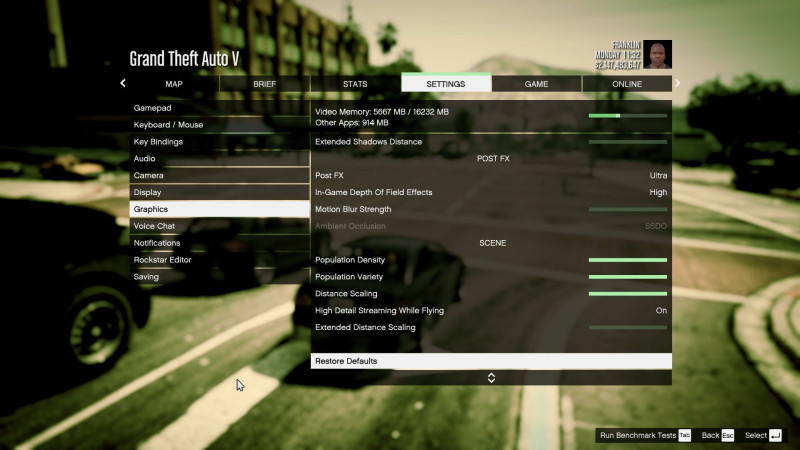Open the BRIEF tab

(x=264, y=84)
